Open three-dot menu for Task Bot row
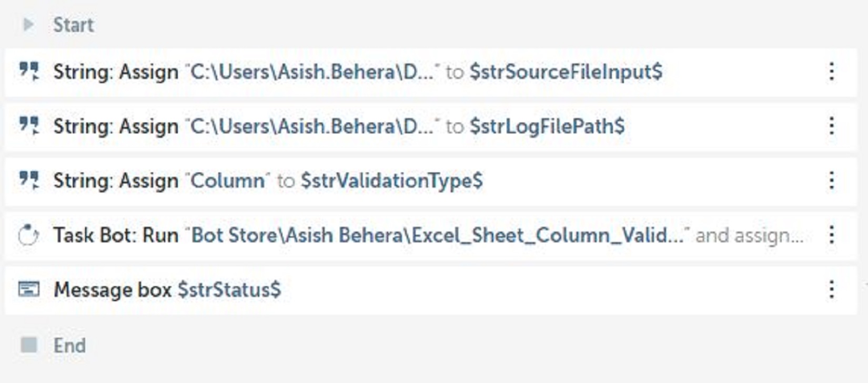 click(x=831, y=235)
